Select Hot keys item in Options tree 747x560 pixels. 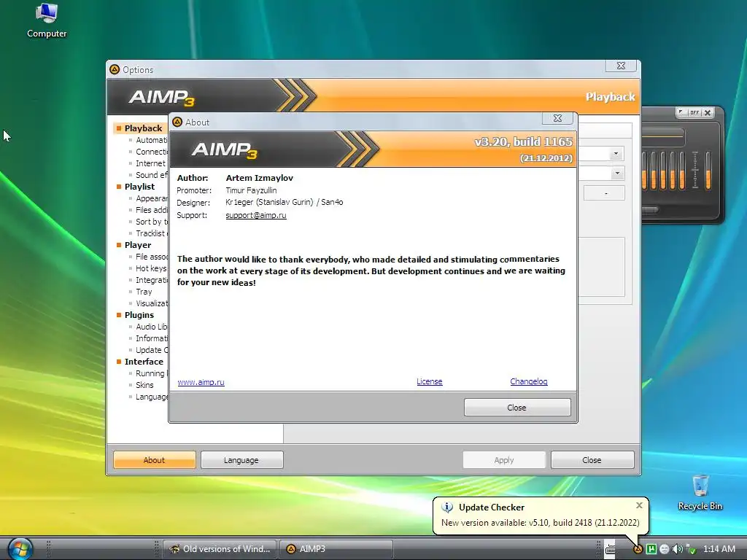coord(151,268)
